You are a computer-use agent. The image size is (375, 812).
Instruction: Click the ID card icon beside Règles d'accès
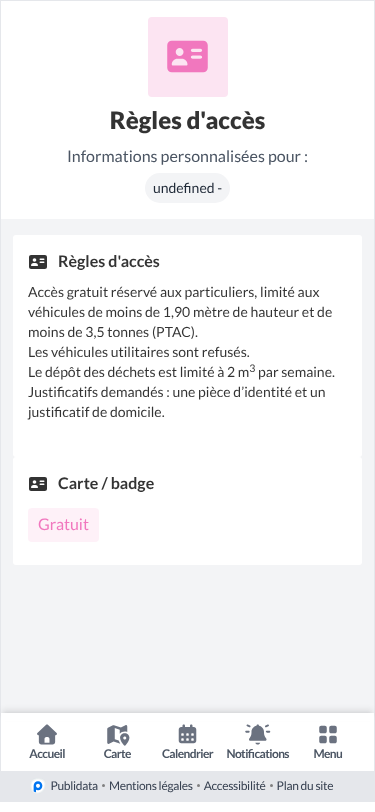[x=38, y=262]
